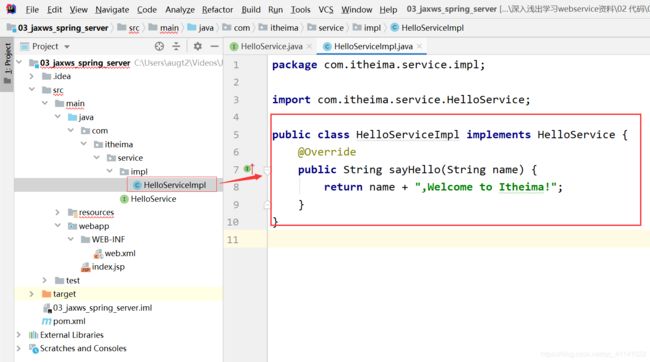650x362 pixels.
Task: Open the Tools menu
Action: tap(300, 10)
